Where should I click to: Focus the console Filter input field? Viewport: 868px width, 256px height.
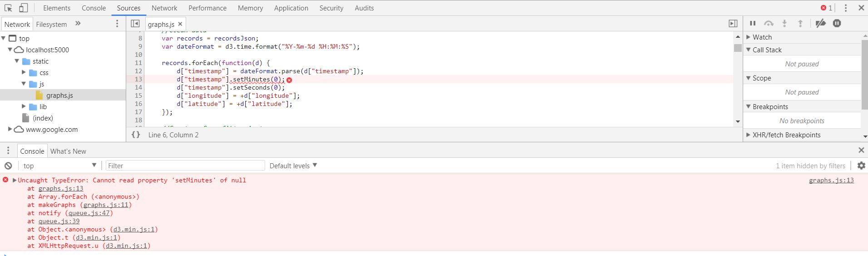(x=185, y=166)
